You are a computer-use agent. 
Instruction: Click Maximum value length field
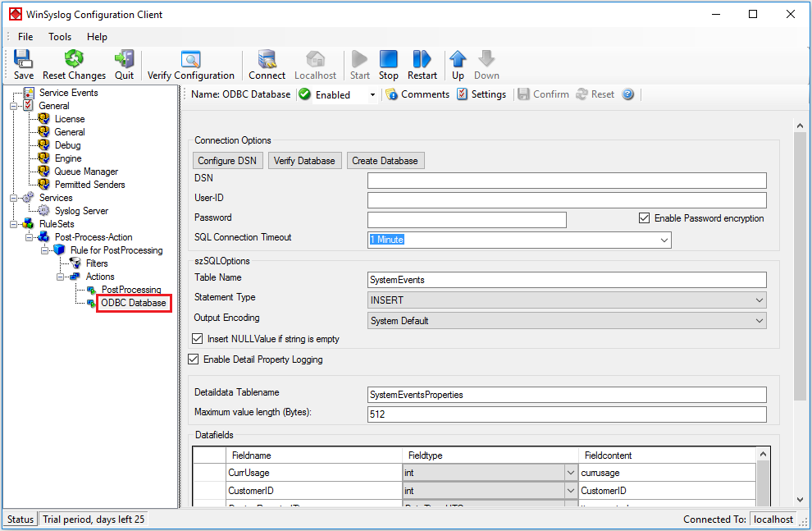tap(567, 414)
